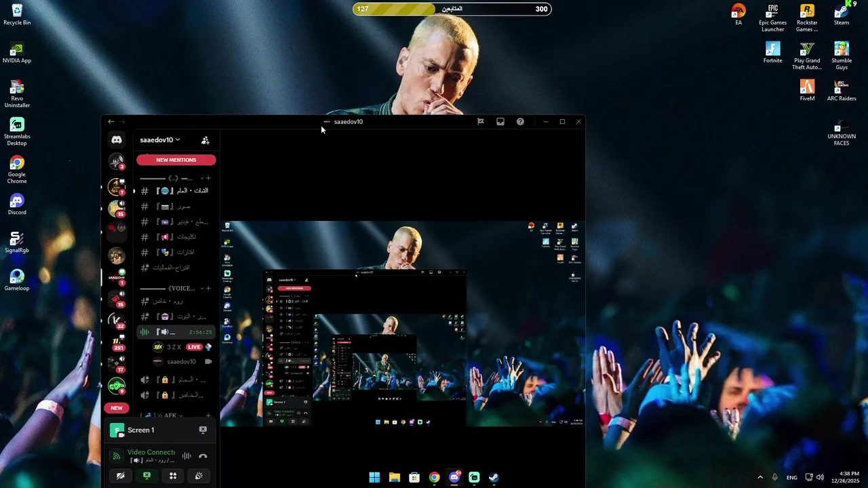The image size is (868, 488).
Task: Open the Epic Games Launcher desktop icon
Action: click(772, 18)
